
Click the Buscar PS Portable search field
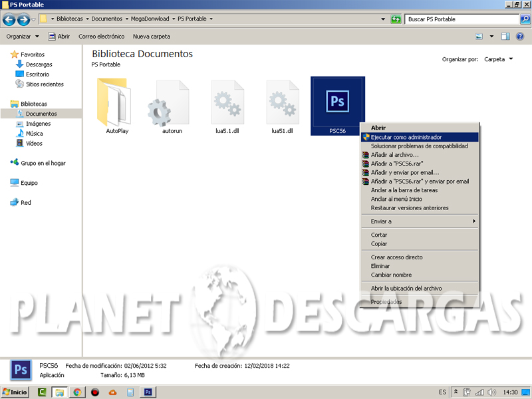(x=462, y=19)
